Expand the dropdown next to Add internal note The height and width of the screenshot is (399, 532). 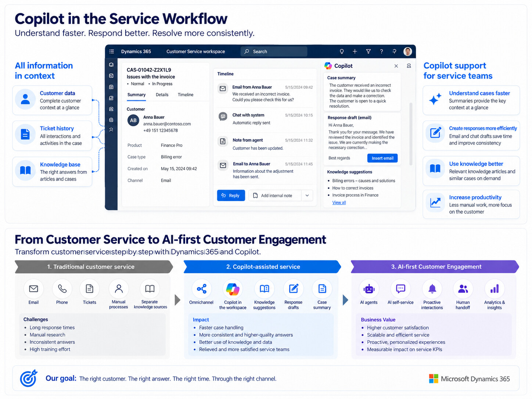point(307,195)
